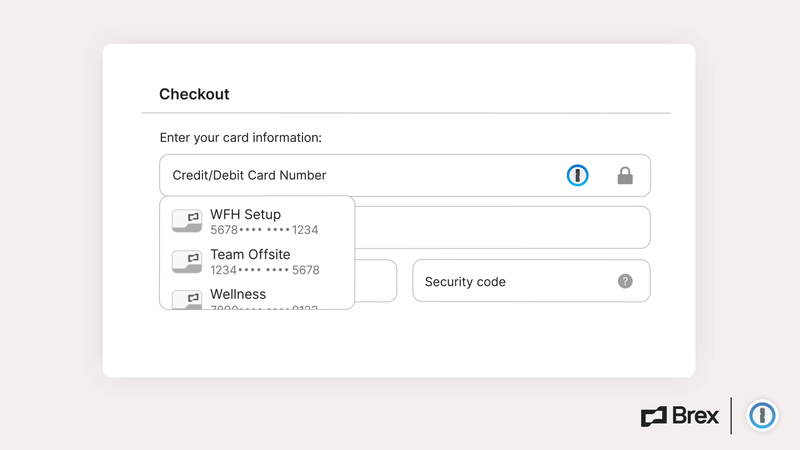Click the Brex wordmark text
800x450 pixels.
coord(695,416)
